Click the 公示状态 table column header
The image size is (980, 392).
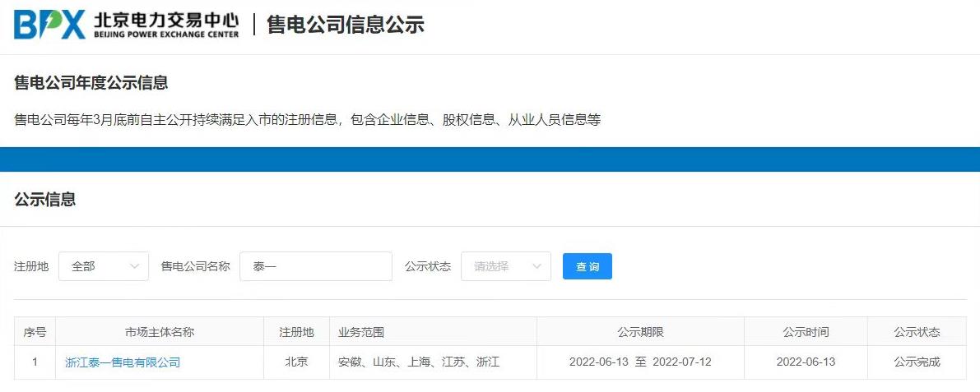917,332
